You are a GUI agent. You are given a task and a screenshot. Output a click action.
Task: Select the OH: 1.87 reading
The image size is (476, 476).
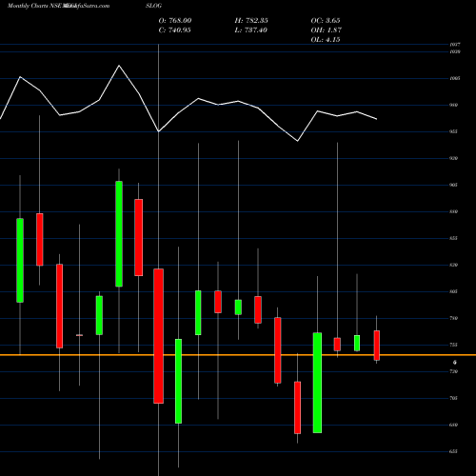(x=327, y=30)
